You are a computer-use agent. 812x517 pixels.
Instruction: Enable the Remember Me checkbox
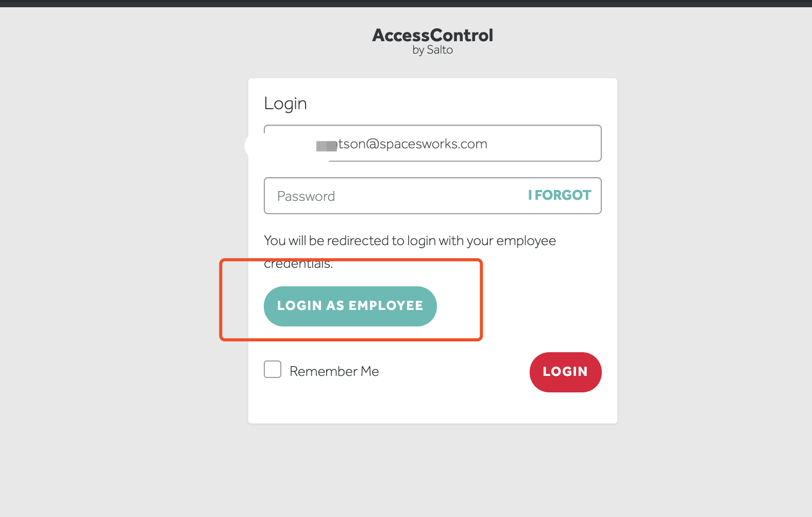pos(273,370)
